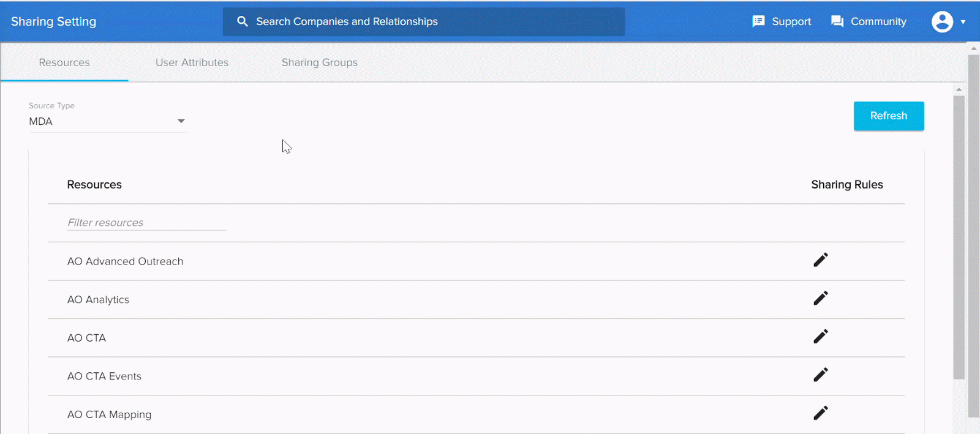This screenshot has height=434, width=980.
Task: Select the AO CTA row text
Action: (x=86, y=338)
